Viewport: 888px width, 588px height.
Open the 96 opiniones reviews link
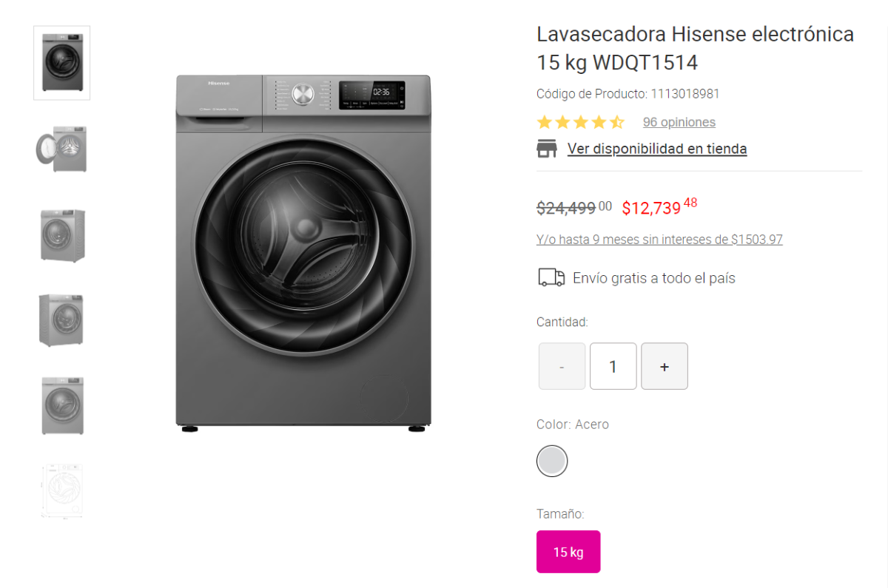coord(679,122)
